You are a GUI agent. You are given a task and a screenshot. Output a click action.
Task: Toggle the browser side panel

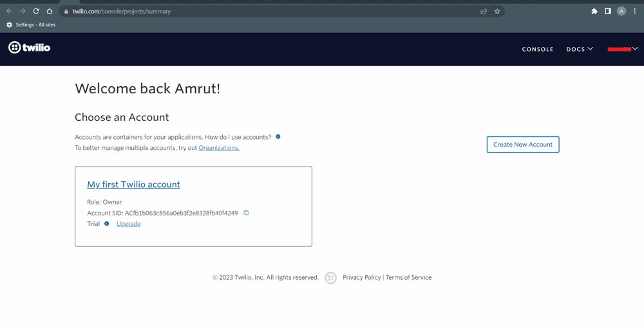tap(607, 11)
